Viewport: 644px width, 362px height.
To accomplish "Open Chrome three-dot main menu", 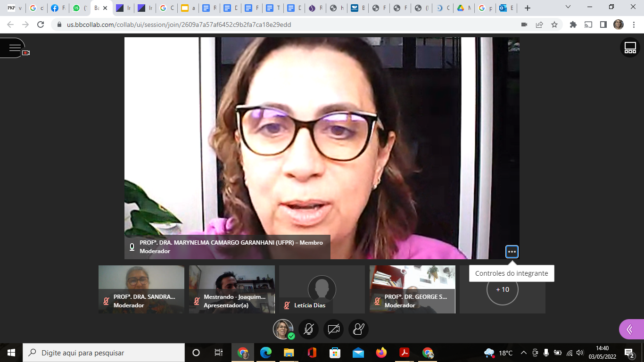I will tap(634, 25).
